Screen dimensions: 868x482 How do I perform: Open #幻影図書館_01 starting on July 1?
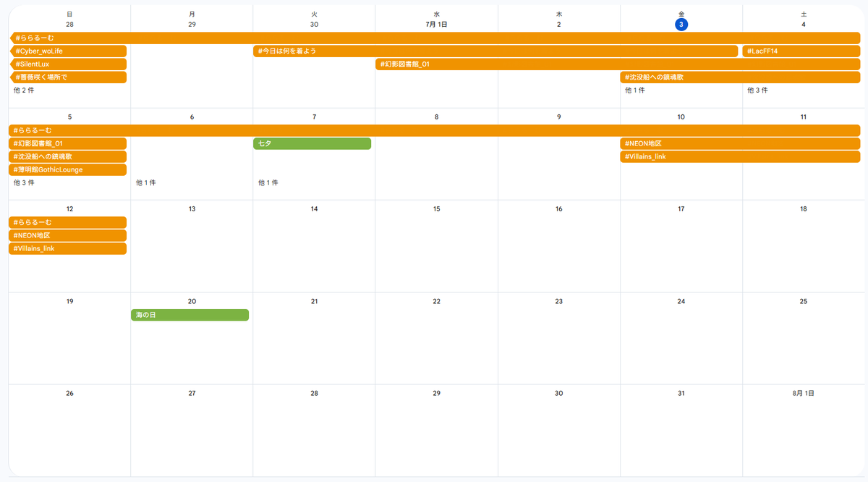point(618,64)
